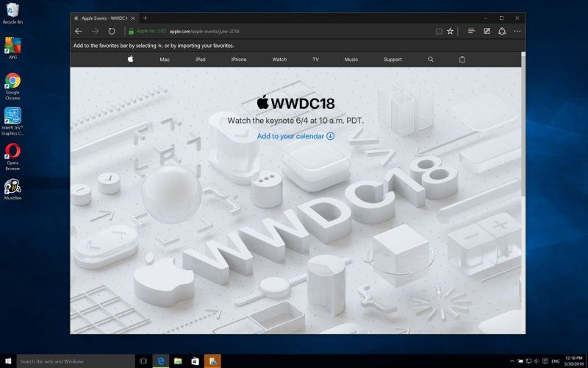Click the Apple logo in site navigation
The image size is (588, 368).
click(x=131, y=59)
